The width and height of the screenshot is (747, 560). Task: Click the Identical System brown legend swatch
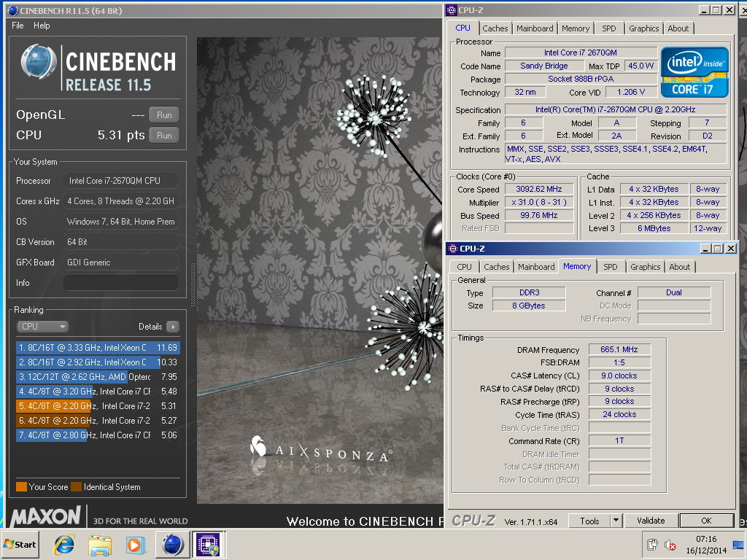(76, 486)
